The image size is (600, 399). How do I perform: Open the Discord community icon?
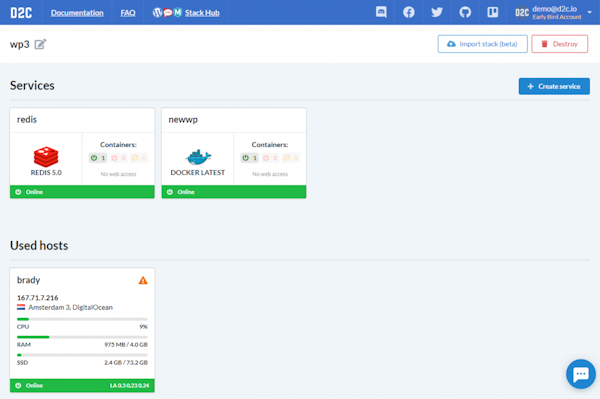pos(381,12)
